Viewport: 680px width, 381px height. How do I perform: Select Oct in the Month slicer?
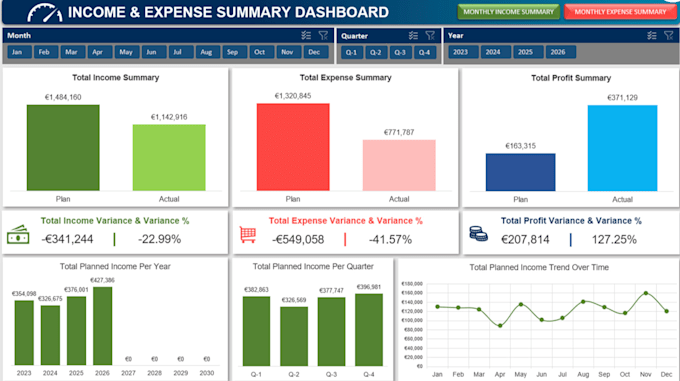261,52
